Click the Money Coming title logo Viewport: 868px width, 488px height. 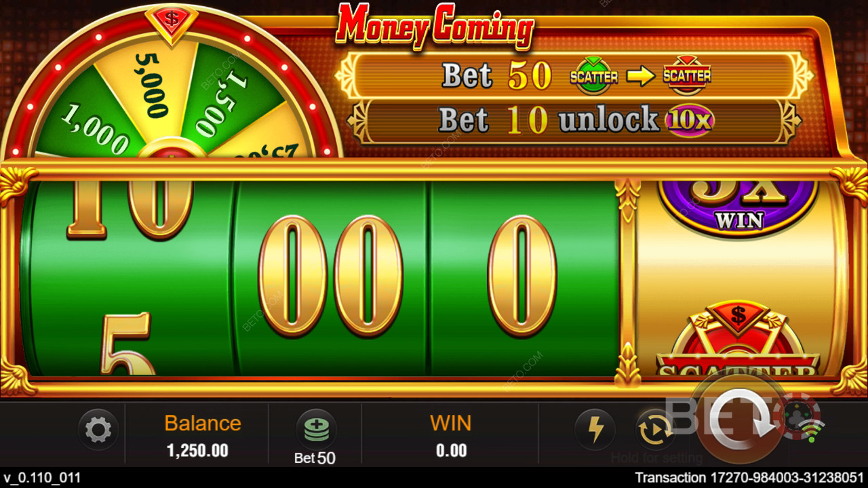pyautogui.click(x=435, y=27)
